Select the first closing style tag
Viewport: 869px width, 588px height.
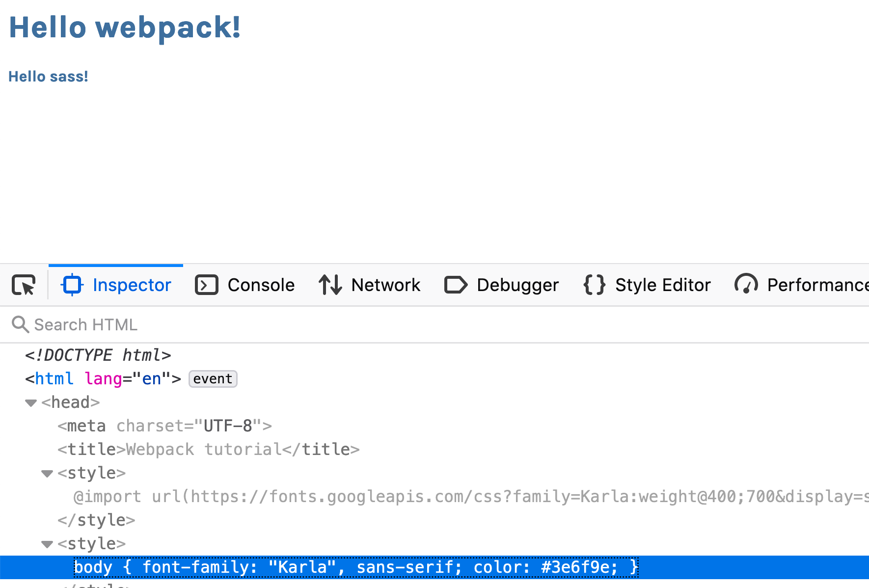[96, 520]
